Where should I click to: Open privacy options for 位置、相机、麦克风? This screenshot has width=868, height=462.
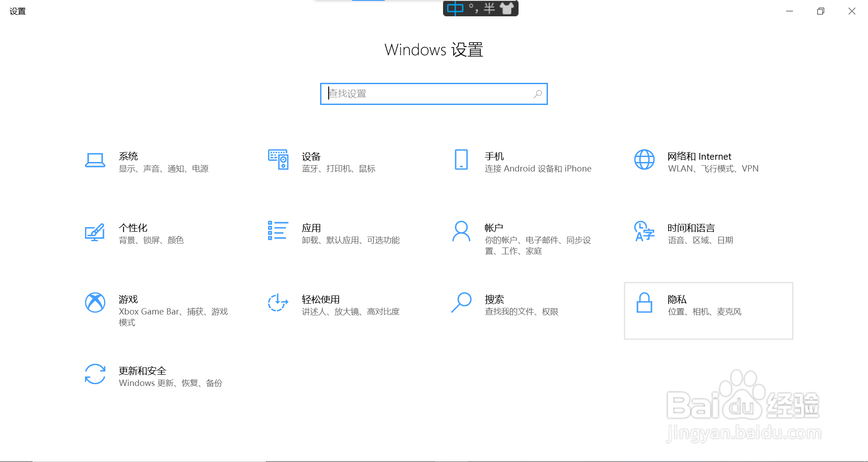(708, 310)
